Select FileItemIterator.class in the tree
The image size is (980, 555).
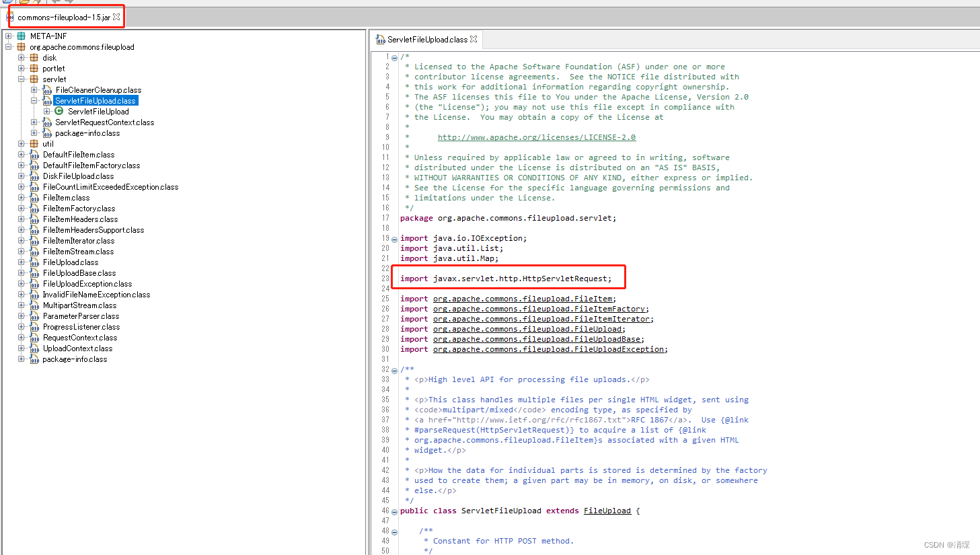(79, 241)
